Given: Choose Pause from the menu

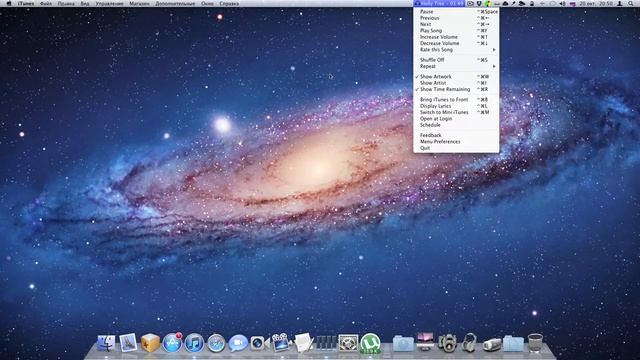Looking at the screenshot, I should pyautogui.click(x=456, y=11).
